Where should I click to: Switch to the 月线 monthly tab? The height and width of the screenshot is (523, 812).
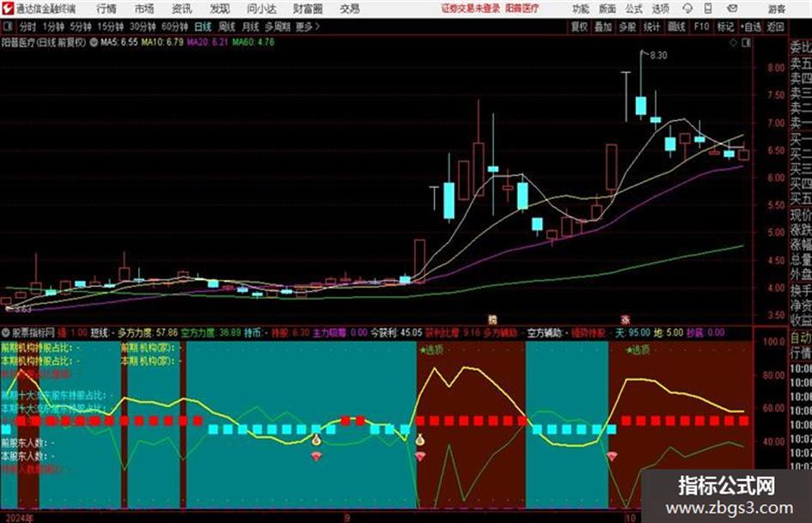[x=251, y=27]
